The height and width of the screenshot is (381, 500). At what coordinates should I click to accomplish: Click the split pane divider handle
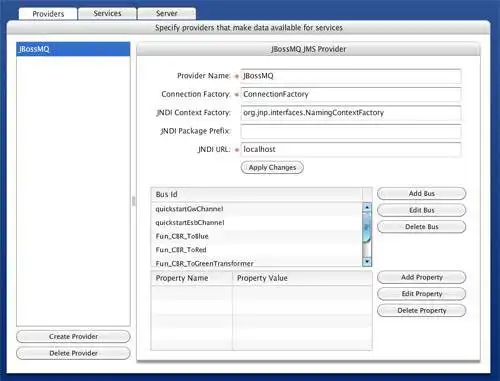pos(134,201)
